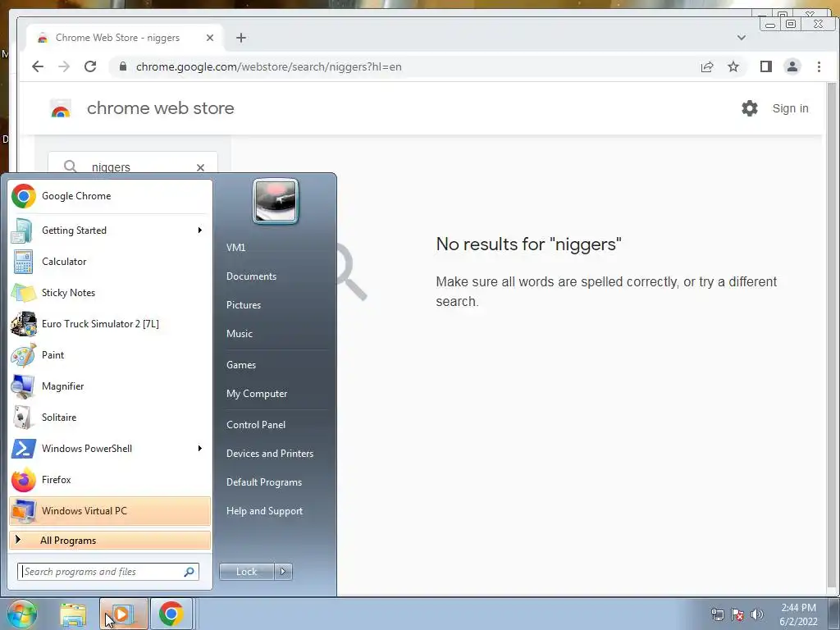The height and width of the screenshot is (630, 840).
Task: Click Chrome's forward arrow
Action: pyautogui.click(x=64, y=66)
